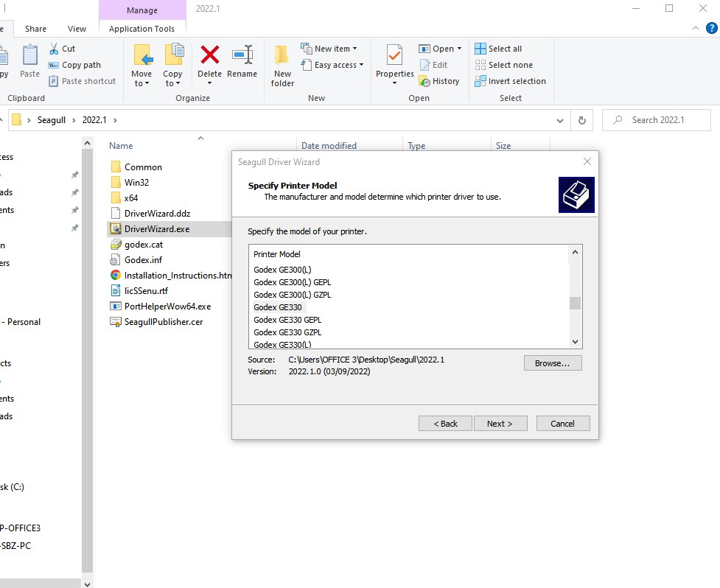This screenshot has width=720, height=588.
Task: Select Godex GE330 GEPL printer model
Action: tap(287, 320)
